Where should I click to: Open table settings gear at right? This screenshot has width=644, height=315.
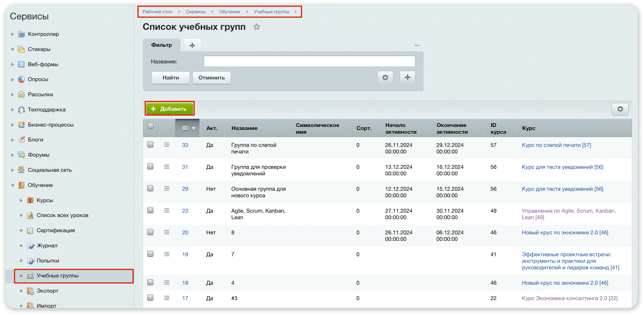coord(620,109)
